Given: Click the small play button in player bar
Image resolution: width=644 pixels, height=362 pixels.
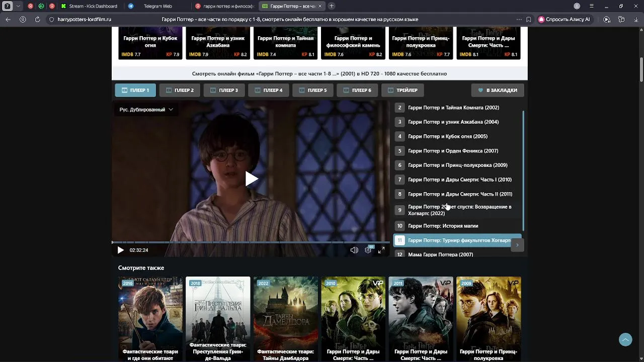Looking at the screenshot, I should pos(120,250).
